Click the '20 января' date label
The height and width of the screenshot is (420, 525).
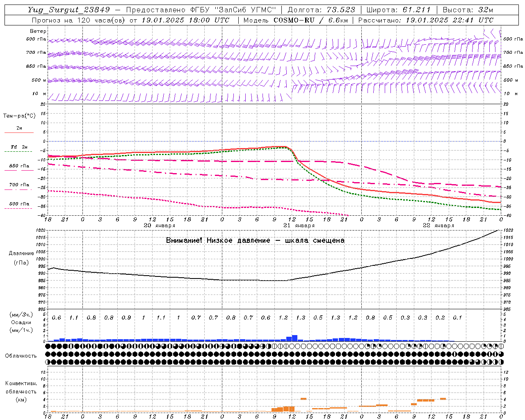tap(160, 226)
